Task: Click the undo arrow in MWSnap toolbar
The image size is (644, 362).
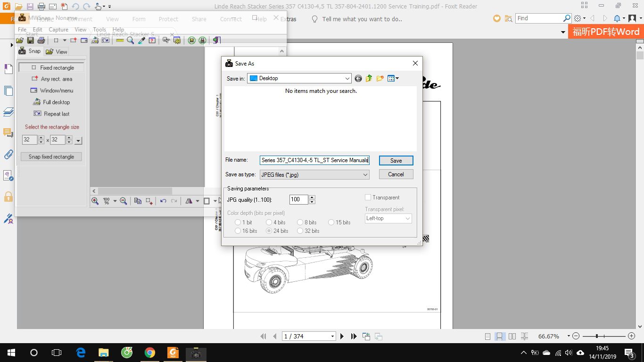Action: pyautogui.click(x=163, y=201)
